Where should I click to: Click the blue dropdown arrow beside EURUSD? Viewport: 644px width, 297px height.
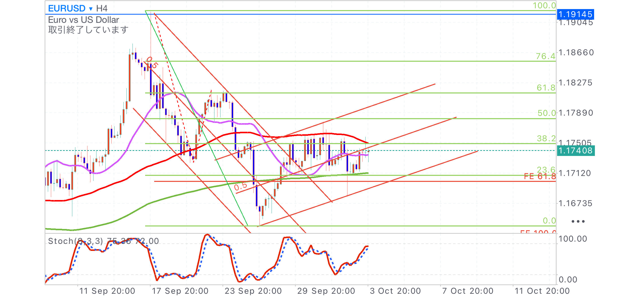click(91, 9)
